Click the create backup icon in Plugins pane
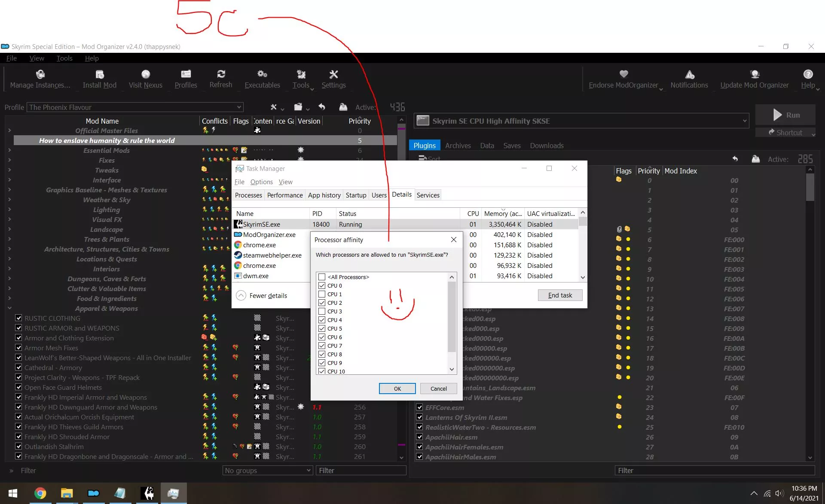825x504 pixels. pyautogui.click(x=756, y=159)
